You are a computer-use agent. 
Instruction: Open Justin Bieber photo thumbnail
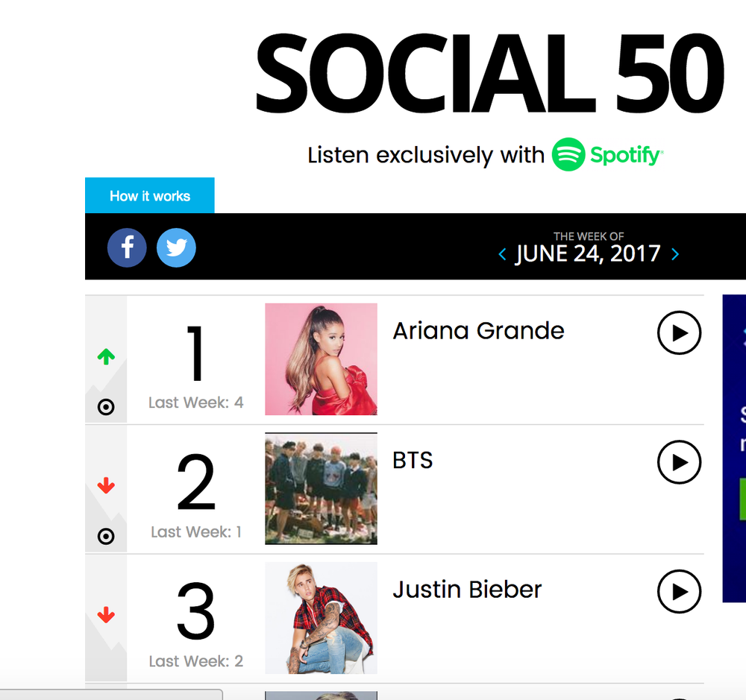point(321,618)
